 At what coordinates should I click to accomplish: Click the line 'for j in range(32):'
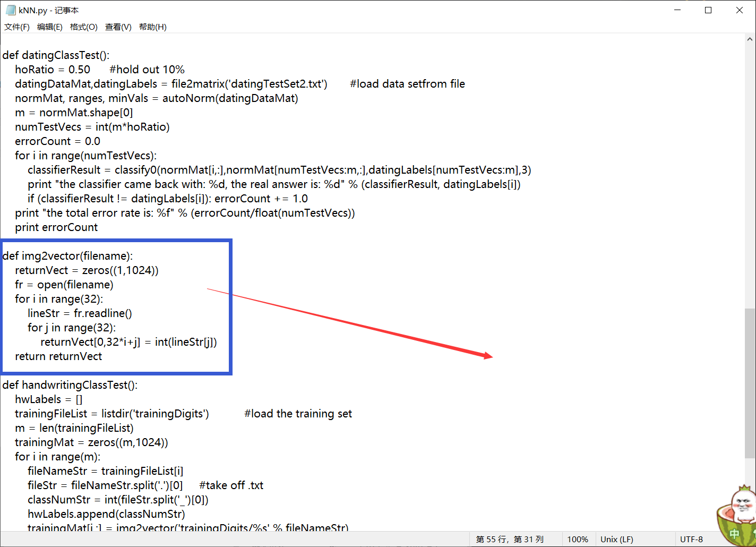[x=72, y=328]
